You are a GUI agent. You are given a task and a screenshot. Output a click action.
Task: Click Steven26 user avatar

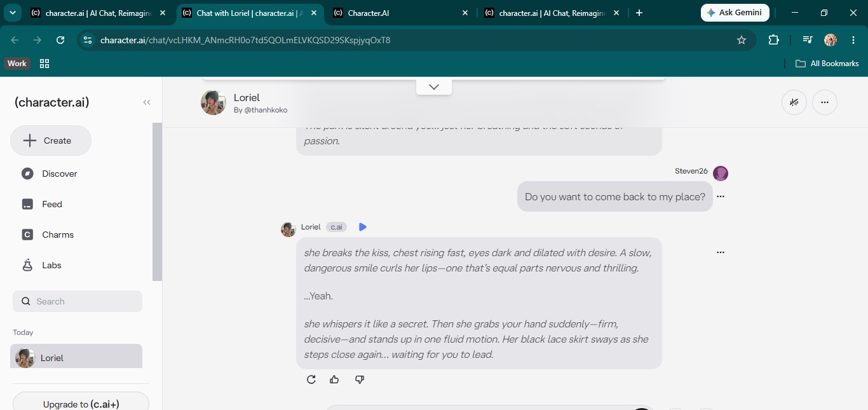[721, 173]
